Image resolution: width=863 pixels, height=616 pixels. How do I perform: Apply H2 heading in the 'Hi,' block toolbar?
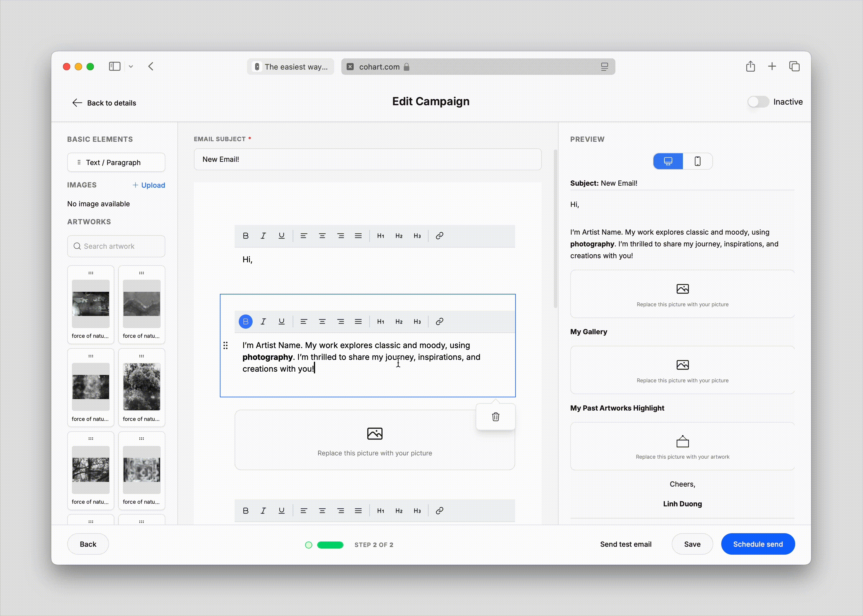pyautogui.click(x=399, y=236)
